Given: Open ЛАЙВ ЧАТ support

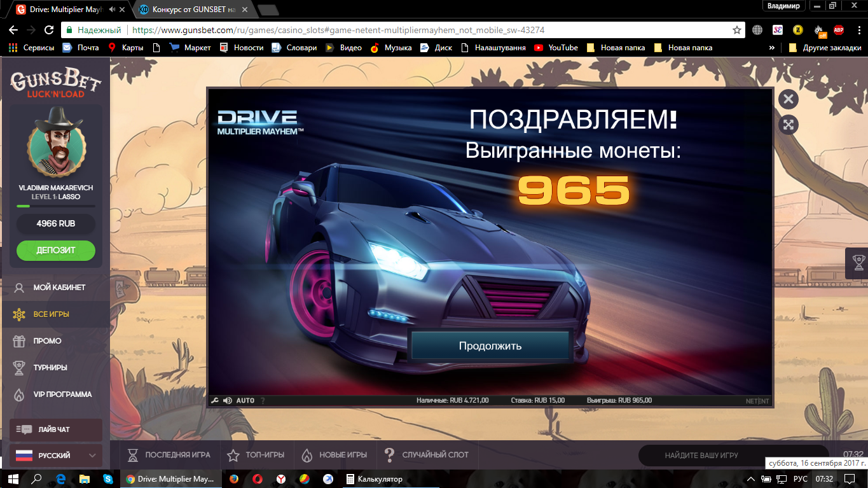Looking at the screenshot, I should (x=56, y=429).
